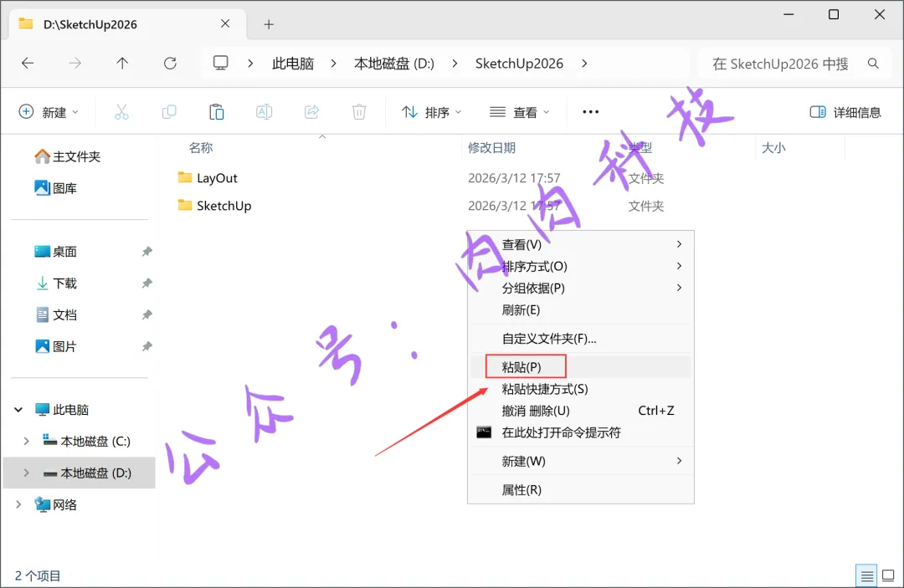Click the Share icon in toolbar
Screen dimensions: 904x588
click(312, 112)
